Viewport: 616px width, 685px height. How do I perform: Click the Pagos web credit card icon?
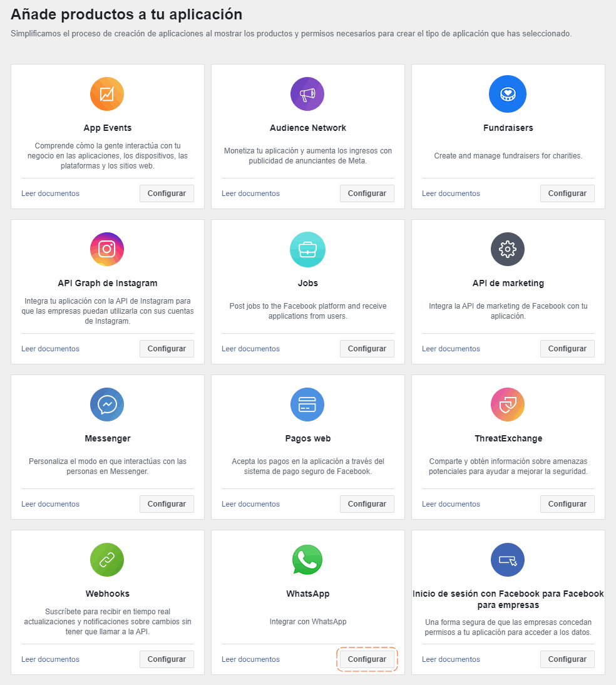(307, 404)
